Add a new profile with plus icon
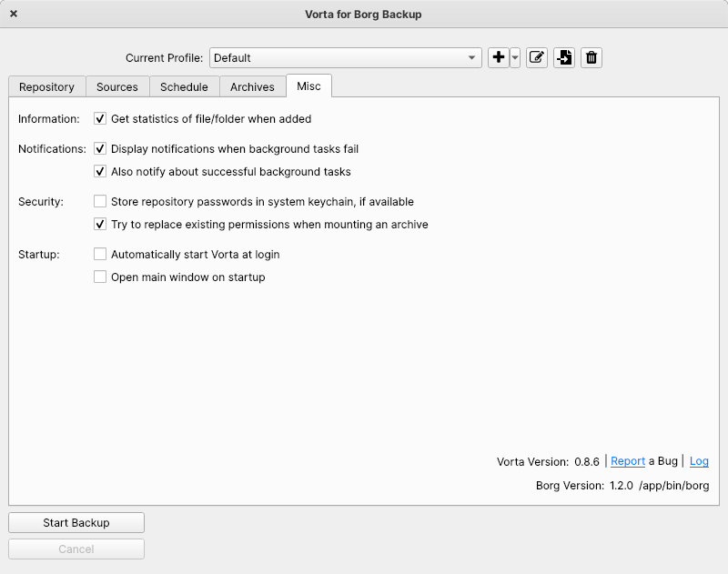The image size is (728, 574). coord(499,57)
